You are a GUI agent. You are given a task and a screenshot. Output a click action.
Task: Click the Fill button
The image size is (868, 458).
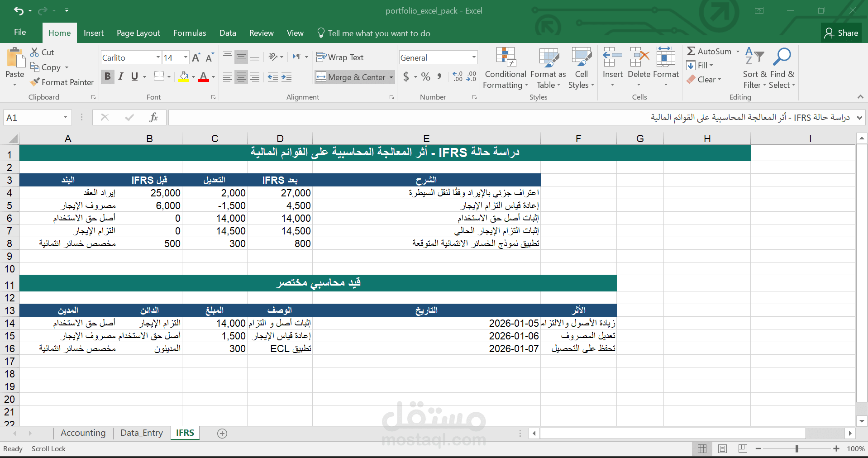click(x=700, y=66)
